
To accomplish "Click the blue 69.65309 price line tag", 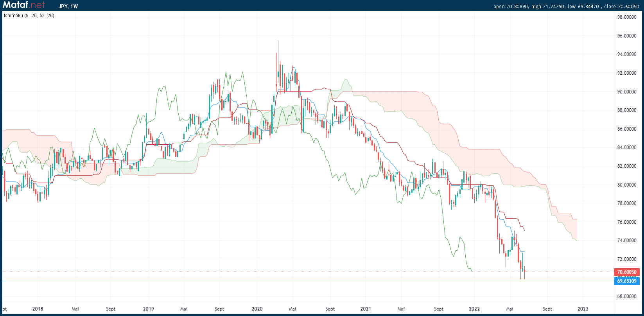I will [627, 281].
